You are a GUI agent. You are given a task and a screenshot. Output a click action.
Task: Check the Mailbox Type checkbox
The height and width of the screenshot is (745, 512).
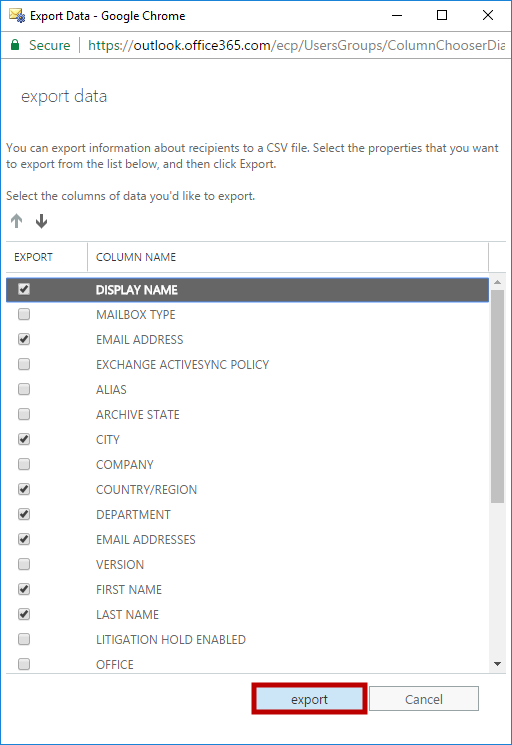[x=24, y=314]
